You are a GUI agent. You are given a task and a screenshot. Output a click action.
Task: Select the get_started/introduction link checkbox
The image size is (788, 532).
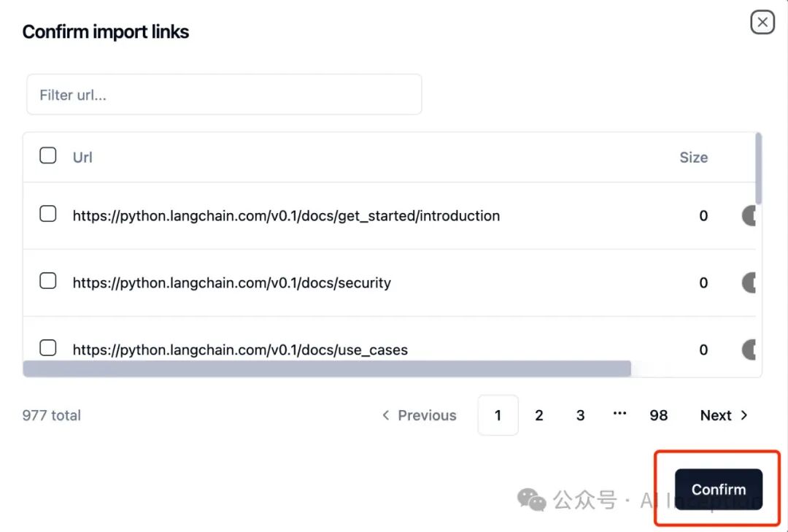pos(48,214)
